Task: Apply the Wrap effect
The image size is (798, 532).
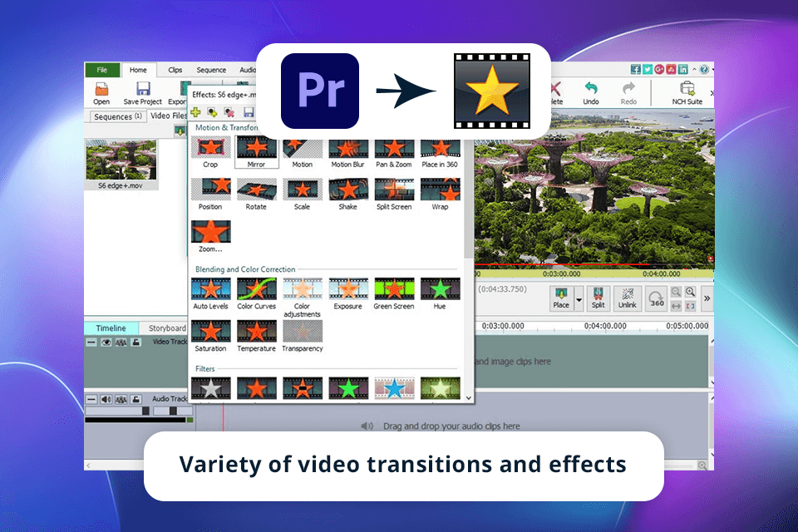Action: tap(440, 194)
